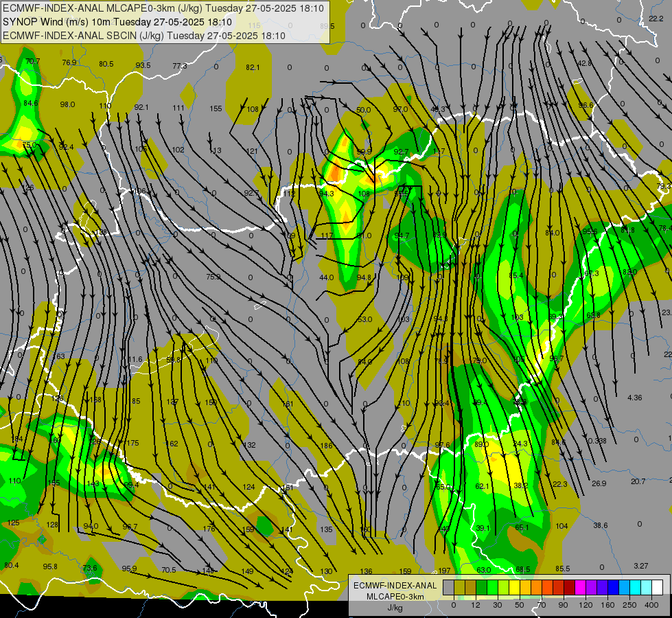Screen dimensions: 672x618
Task: Pick the cyan legend swatch after 250
Action: [x=635, y=587]
